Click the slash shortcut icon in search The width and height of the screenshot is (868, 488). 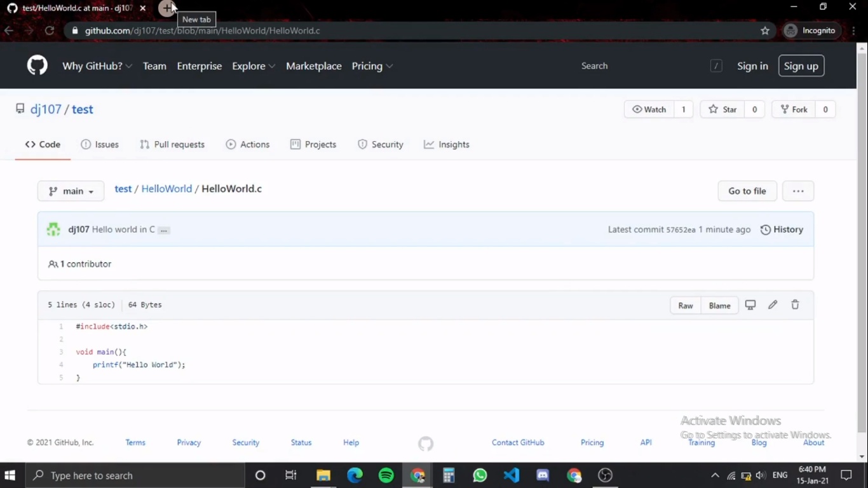pos(716,66)
